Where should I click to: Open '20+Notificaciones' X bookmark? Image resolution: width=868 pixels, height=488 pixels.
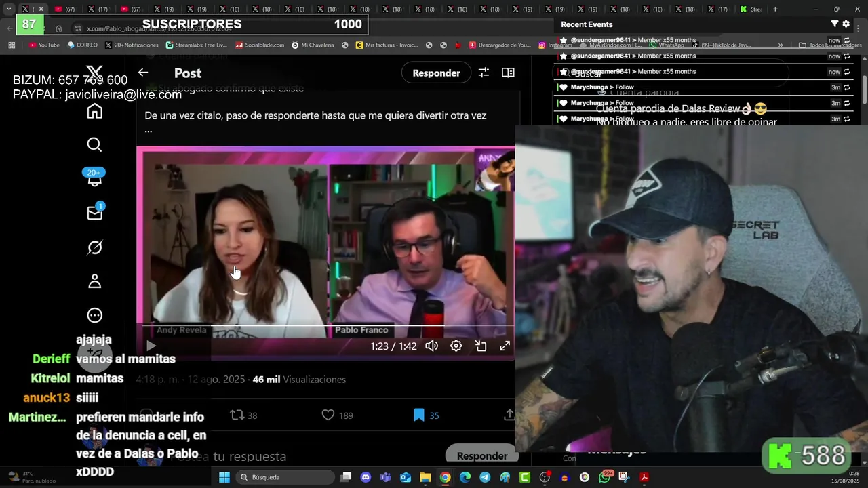click(132, 45)
